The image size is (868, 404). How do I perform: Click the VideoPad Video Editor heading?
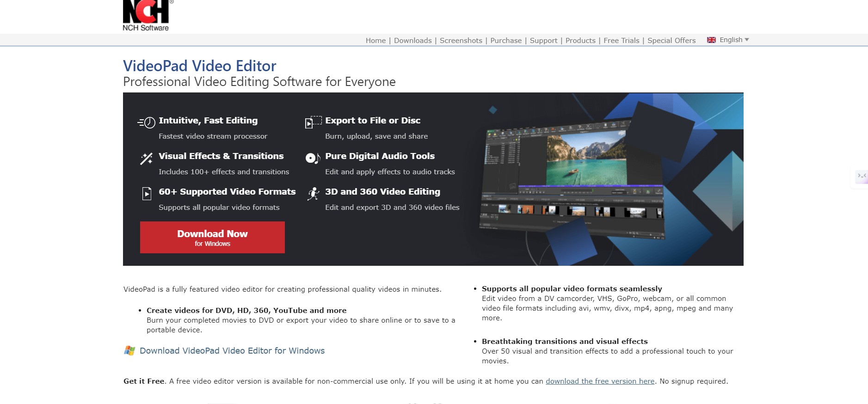(199, 66)
